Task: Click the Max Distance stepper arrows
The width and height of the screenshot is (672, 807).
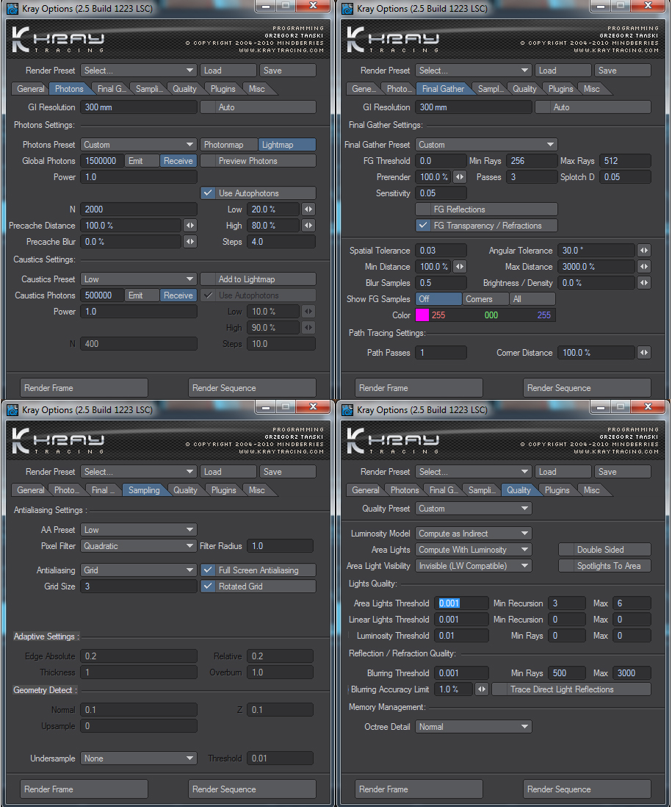Action: (x=643, y=267)
